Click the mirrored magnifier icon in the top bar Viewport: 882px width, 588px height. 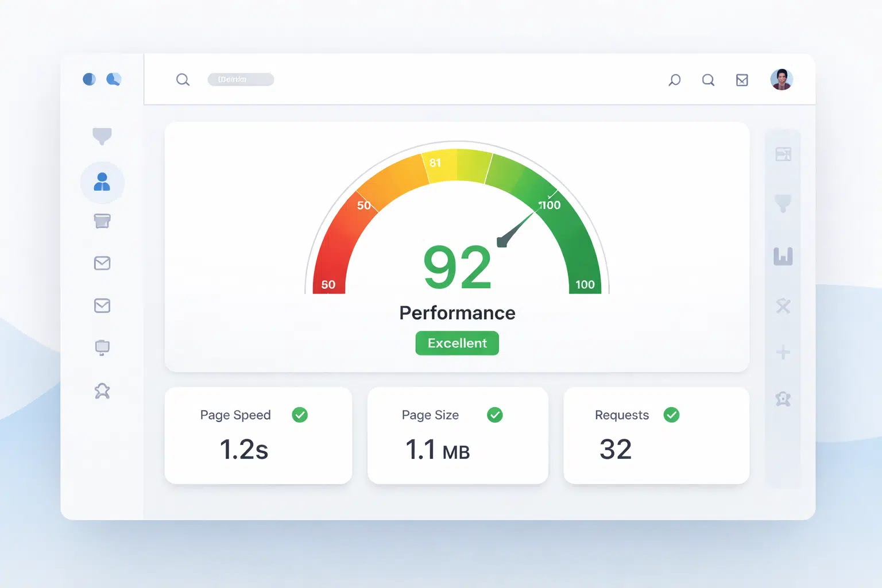[675, 80]
